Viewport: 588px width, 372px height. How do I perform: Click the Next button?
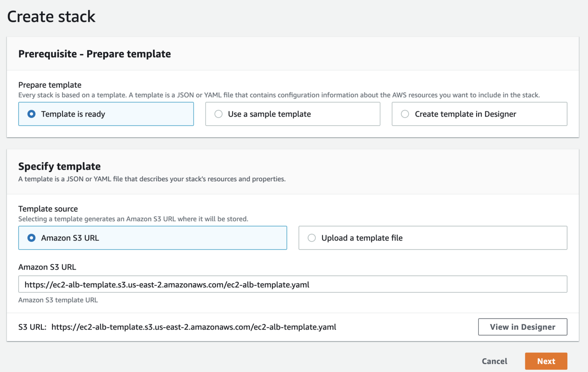[546, 361]
